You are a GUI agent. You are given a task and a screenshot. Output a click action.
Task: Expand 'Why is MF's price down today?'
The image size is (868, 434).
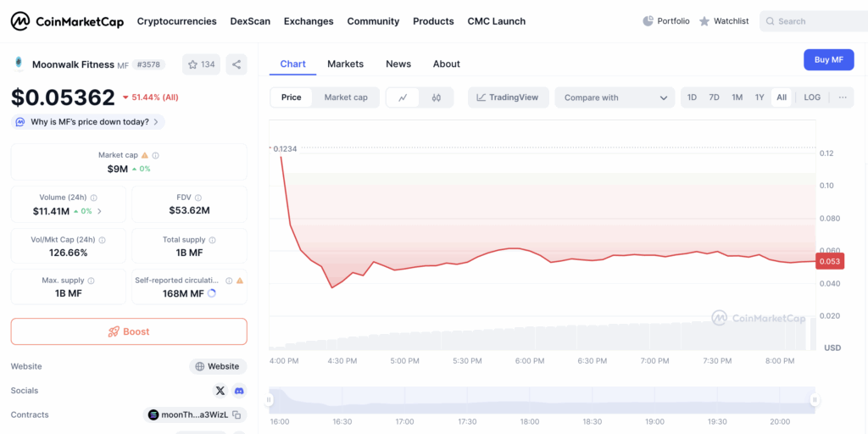[x=88, y=122]
